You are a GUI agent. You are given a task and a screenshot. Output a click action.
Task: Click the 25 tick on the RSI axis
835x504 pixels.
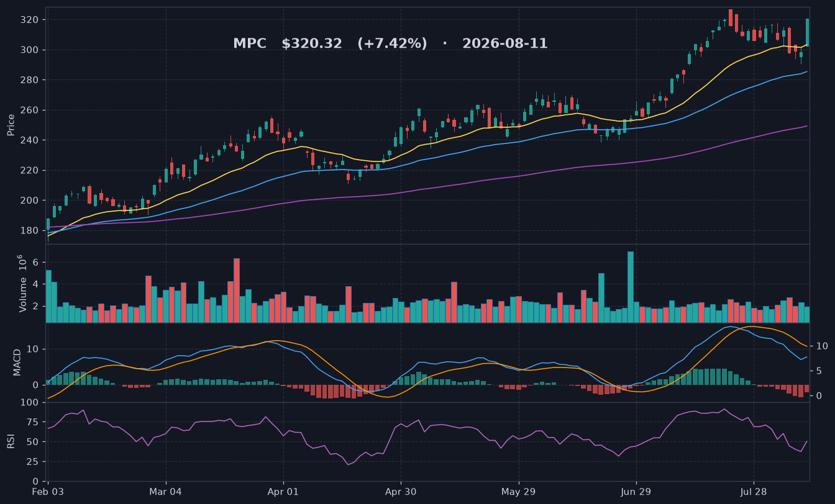coord(33,462)
